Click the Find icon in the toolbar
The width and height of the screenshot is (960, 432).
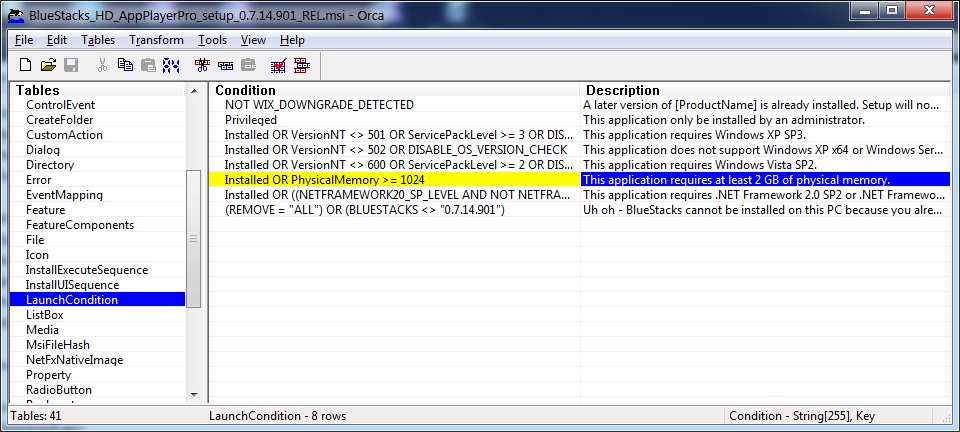171,65
